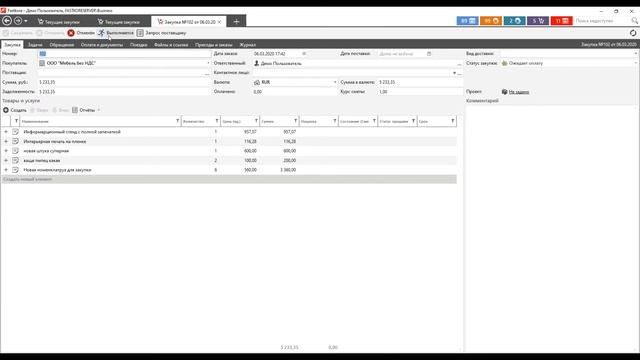Open the Контактное лицо dropdown arrow
This screenshot has width=640, height=360.
pos(454,73)
